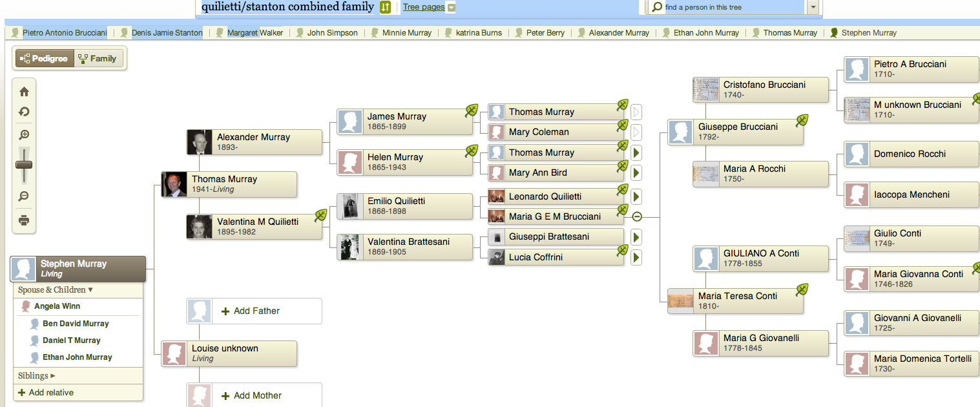Click the home icon in the navigation panel

(x=24, y=92)
